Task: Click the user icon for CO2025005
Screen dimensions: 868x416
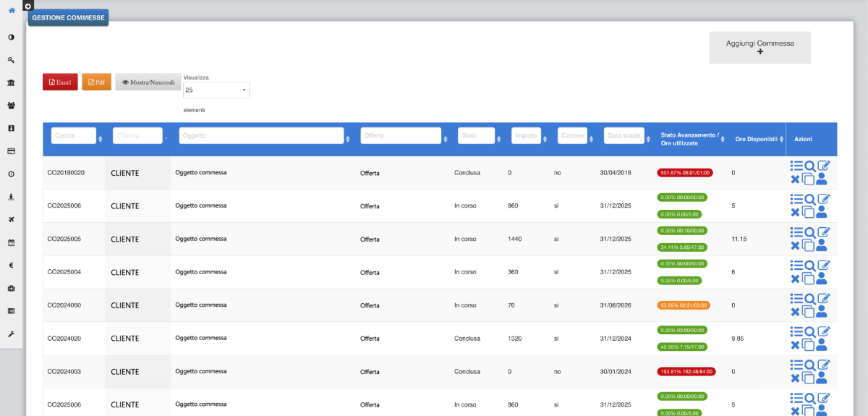Action: 821,245
